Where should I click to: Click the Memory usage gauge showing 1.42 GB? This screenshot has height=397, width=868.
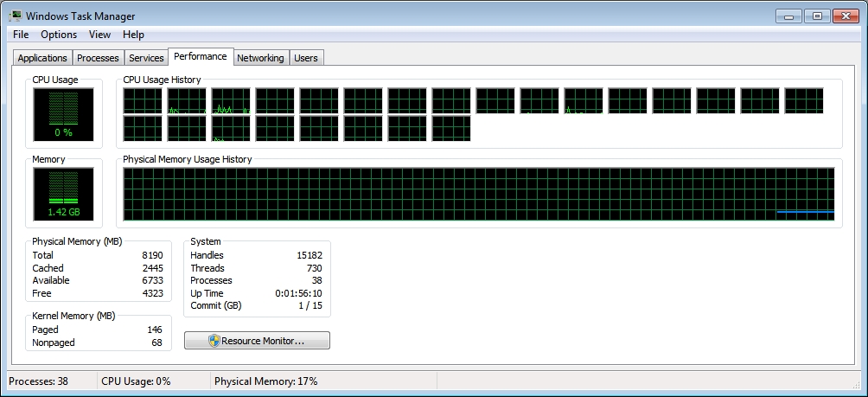click(63, 194)
